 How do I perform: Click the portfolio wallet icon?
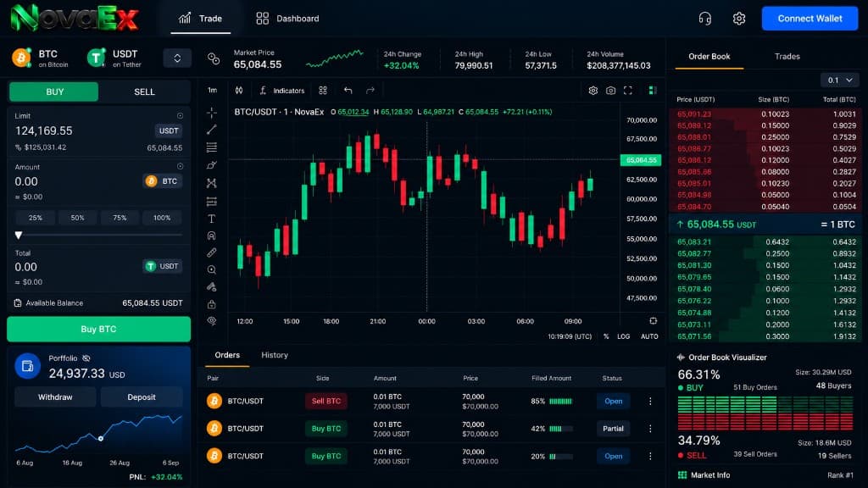(28, 366)
